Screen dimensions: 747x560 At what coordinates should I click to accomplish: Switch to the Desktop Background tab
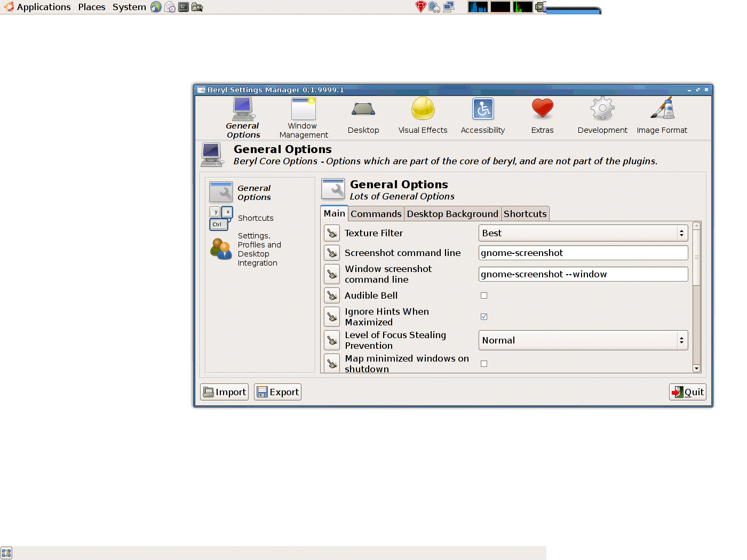pos(452,214)
